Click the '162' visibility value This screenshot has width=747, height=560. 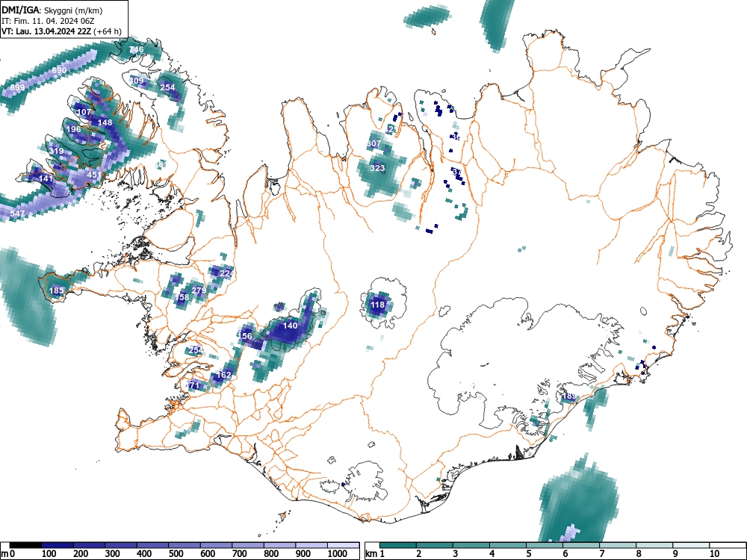tap(224, 376)
